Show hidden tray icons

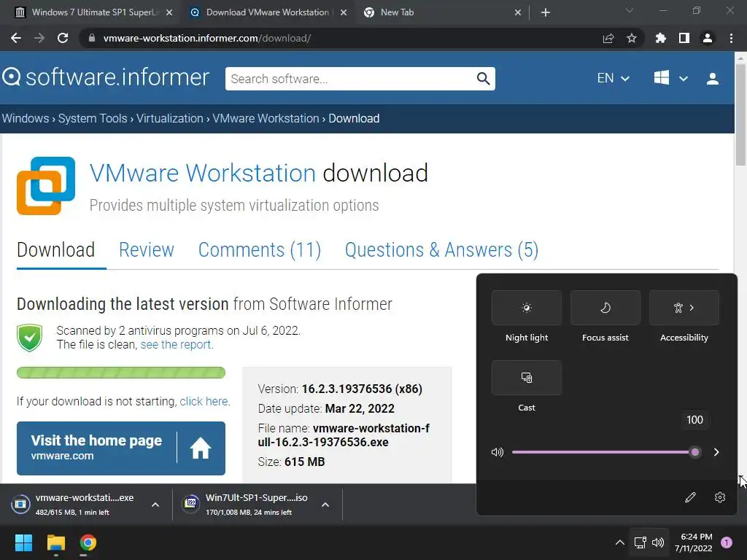(x=619, y=542)
